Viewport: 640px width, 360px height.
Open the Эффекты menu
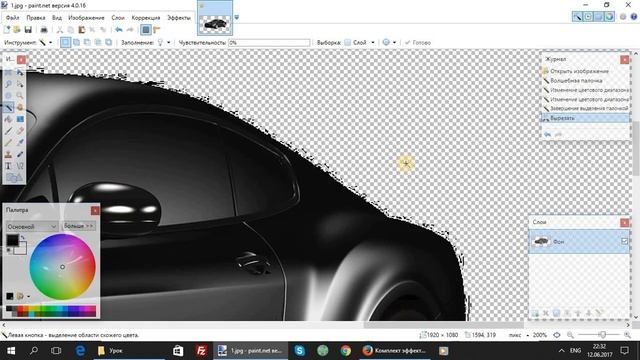(179, 18)
